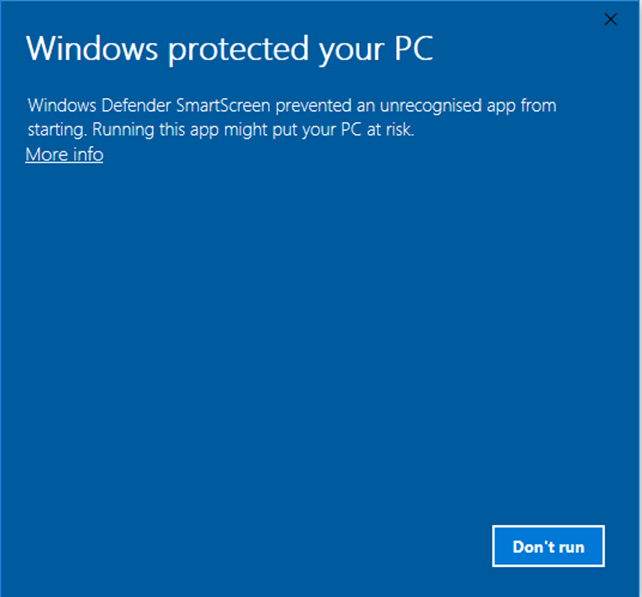Show more info about the blocked app
The image size is (642, 597).
64,155
